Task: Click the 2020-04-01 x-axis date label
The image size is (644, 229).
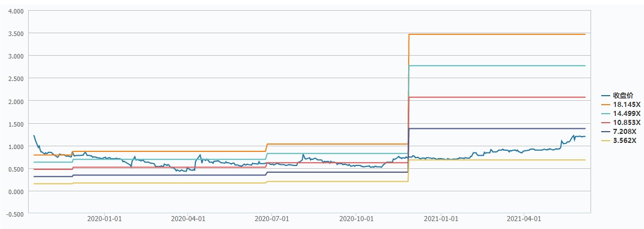Action: coord(187,219)
